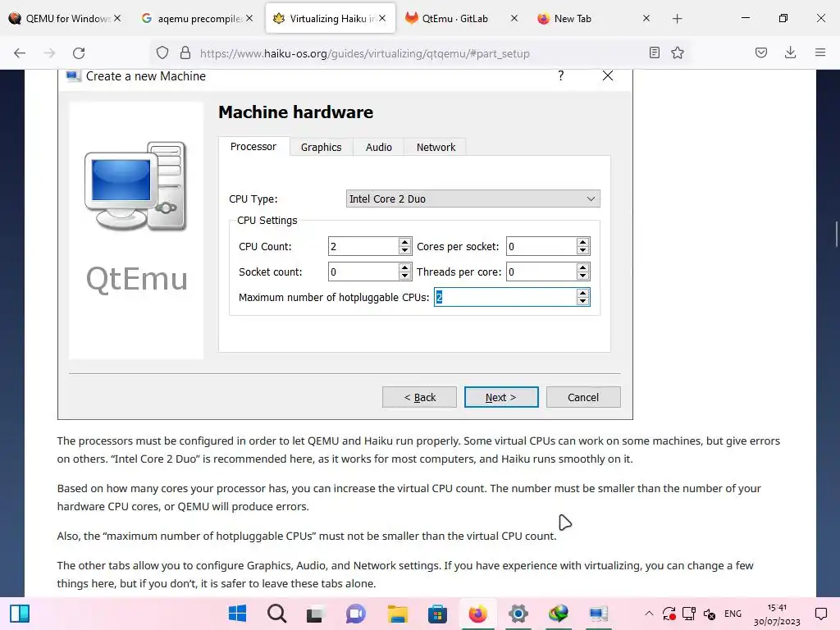Decrease CPU Count with down arrow
Screen dimensions: 840x630
click(x=405, y=251)
